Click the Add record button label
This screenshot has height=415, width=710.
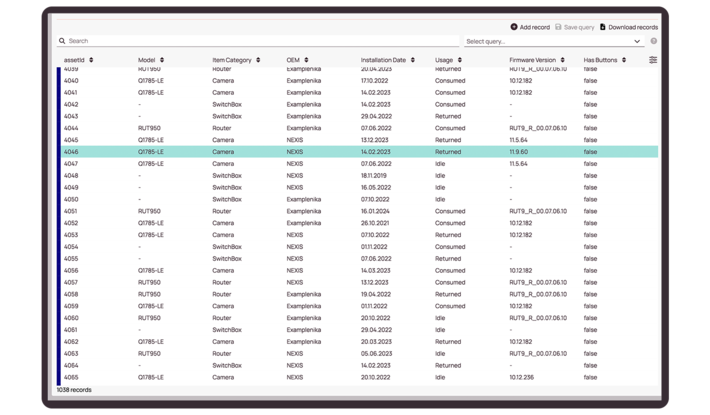click(x=534, y=27)
